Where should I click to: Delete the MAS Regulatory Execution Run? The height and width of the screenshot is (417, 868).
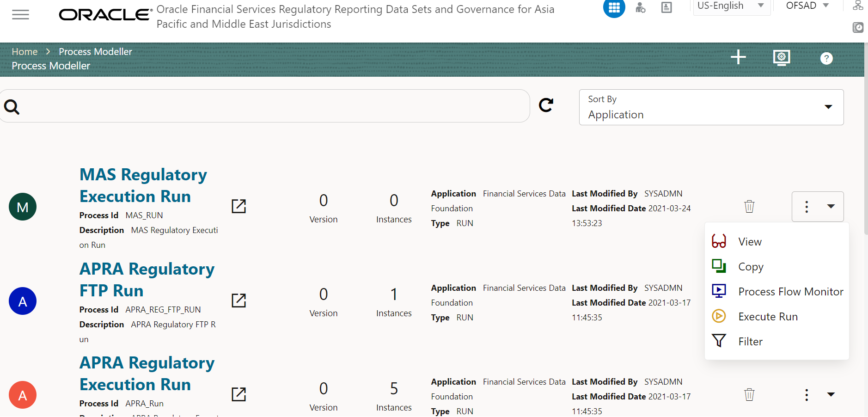pos(749,206)
